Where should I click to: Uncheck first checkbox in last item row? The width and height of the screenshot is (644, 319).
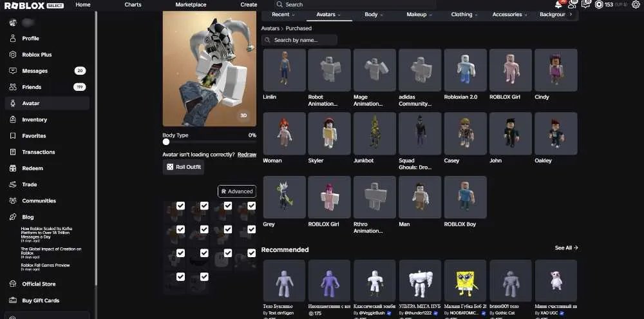click(181, 276)
